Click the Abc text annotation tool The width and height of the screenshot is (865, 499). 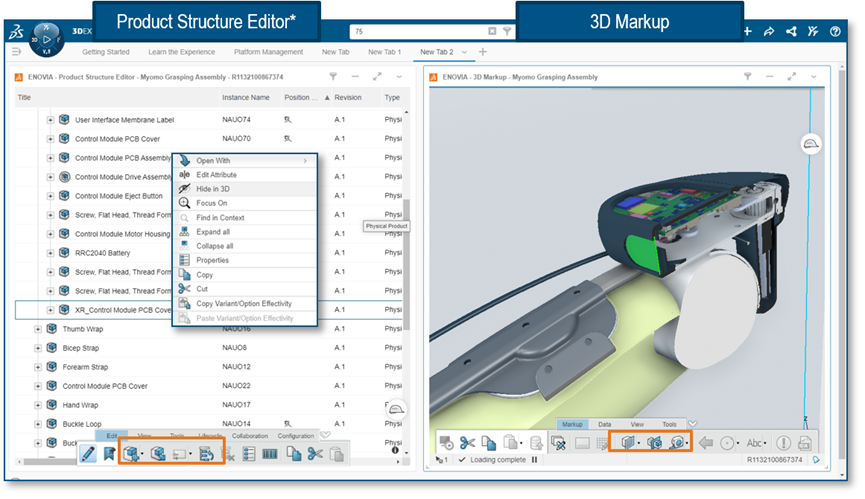coord(754,443)
